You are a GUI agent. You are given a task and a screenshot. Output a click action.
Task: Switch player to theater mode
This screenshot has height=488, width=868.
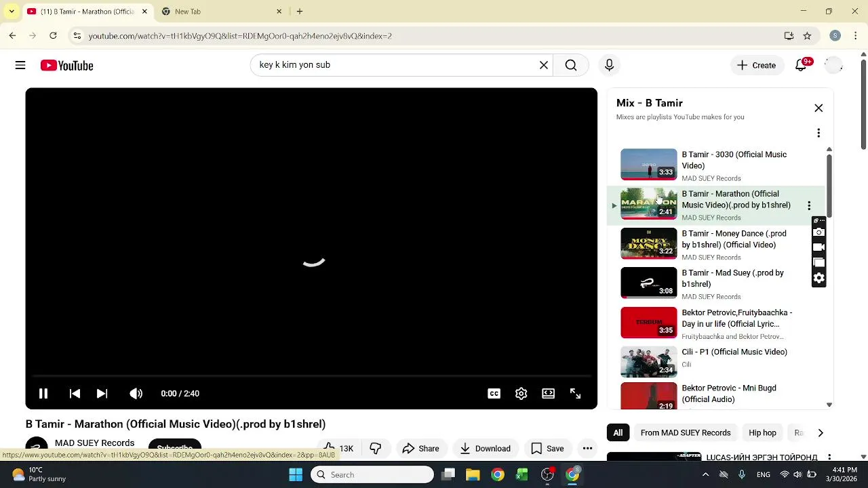(548, 393)
